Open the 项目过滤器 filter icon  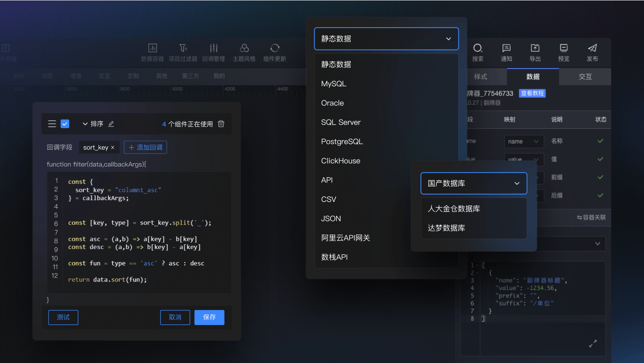pos(183,48)
